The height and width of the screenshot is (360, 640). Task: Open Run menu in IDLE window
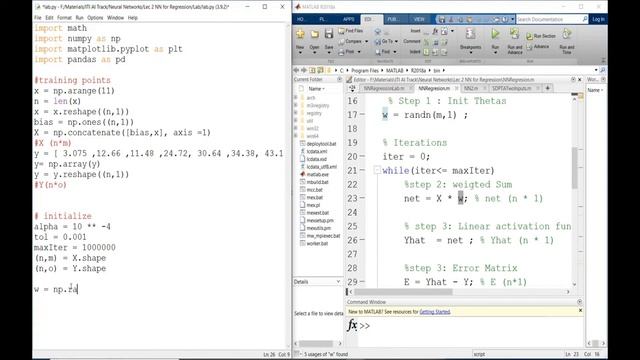[x=79, y=18]
